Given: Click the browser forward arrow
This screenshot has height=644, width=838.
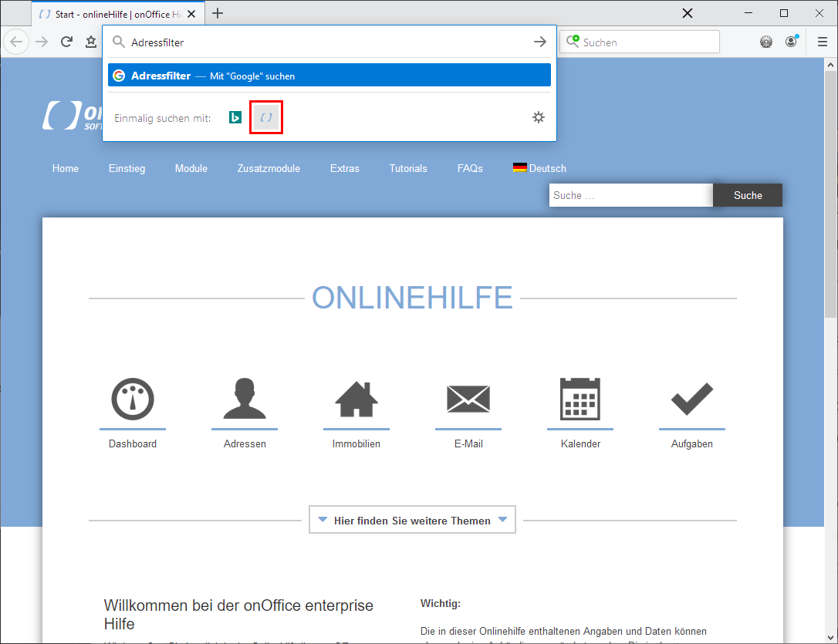Looking at the screenshot, I should (x=42, y=42).
